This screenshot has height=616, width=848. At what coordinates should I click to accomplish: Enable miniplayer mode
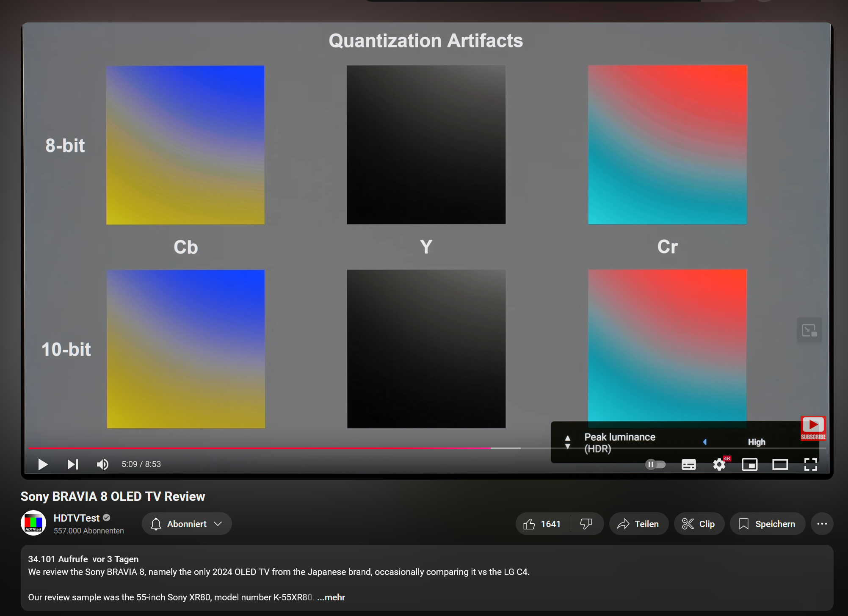pyautogui.click(x=749, y=464)
